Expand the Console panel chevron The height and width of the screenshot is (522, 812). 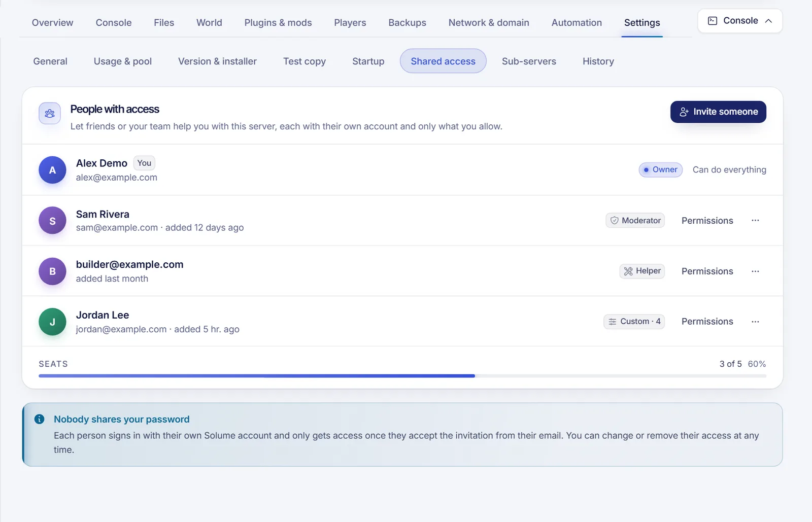(768, 21)
